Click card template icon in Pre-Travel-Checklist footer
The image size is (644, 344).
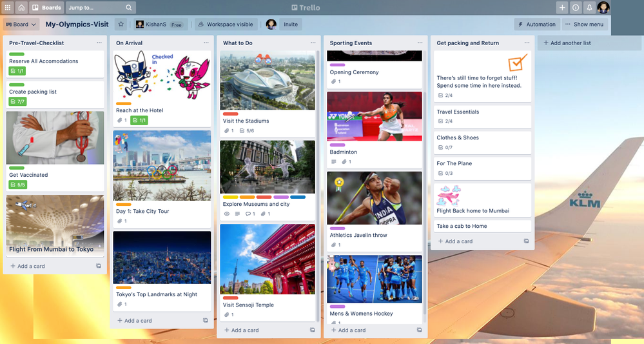99,267
